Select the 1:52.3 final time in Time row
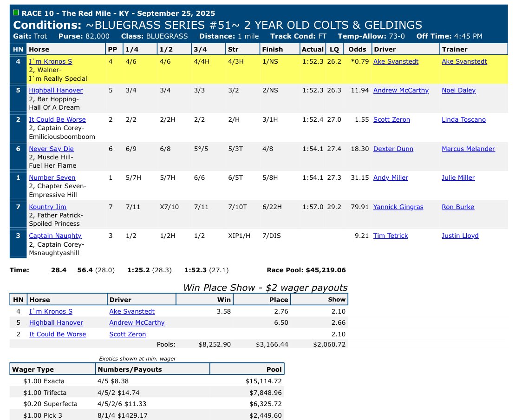The width and height of the screenshot is (522, 420). 196,270
